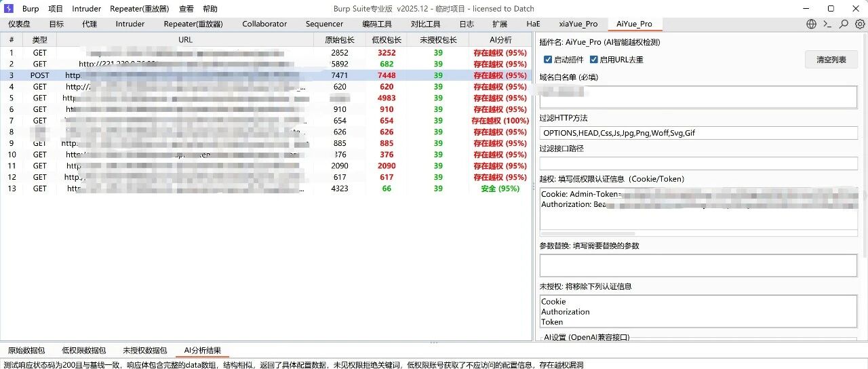Select row 1 with 原始包长 2852
This screenshot has height=369, width=868.
[x=266, y=52]
